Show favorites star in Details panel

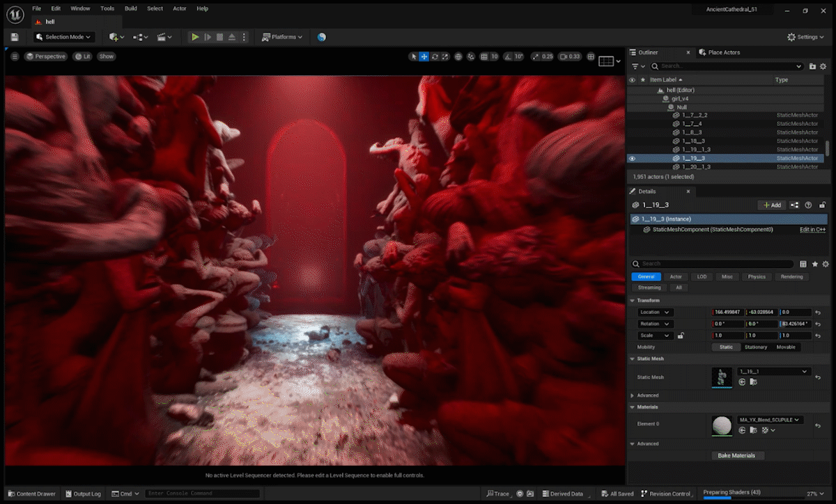(815, 264)
